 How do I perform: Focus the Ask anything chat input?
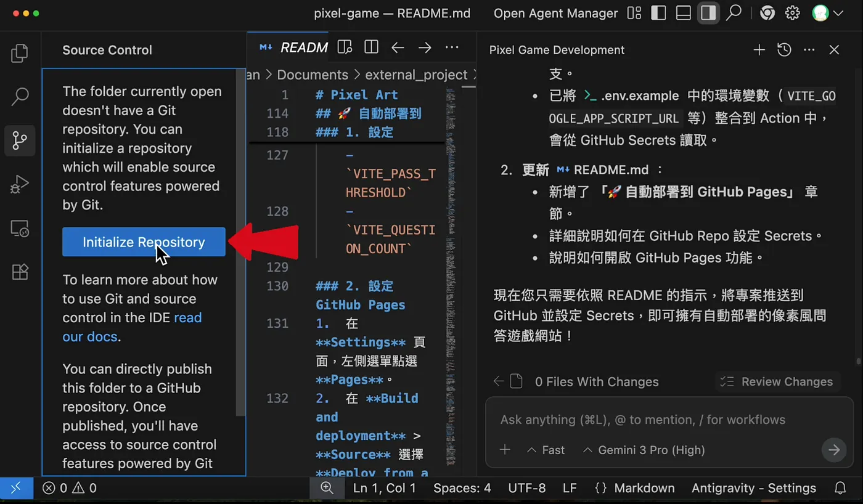pyautogui.click(x=669, y=420)
